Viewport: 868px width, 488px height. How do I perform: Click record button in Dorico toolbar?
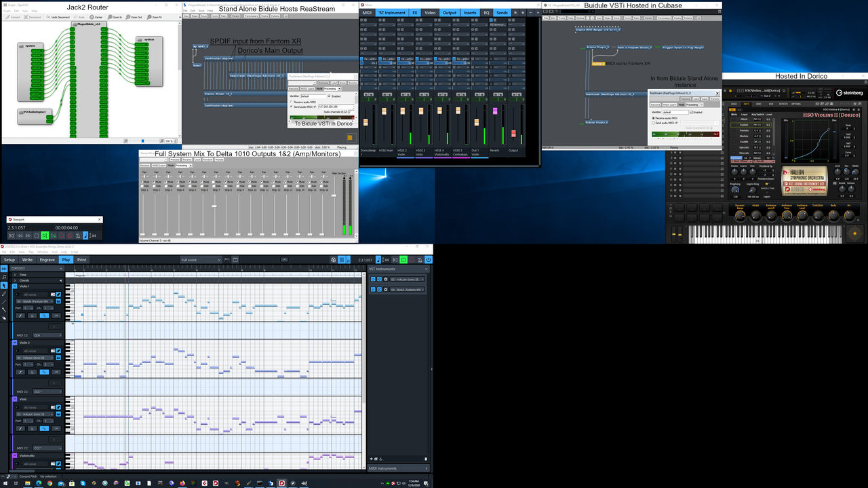click(411, 260)
